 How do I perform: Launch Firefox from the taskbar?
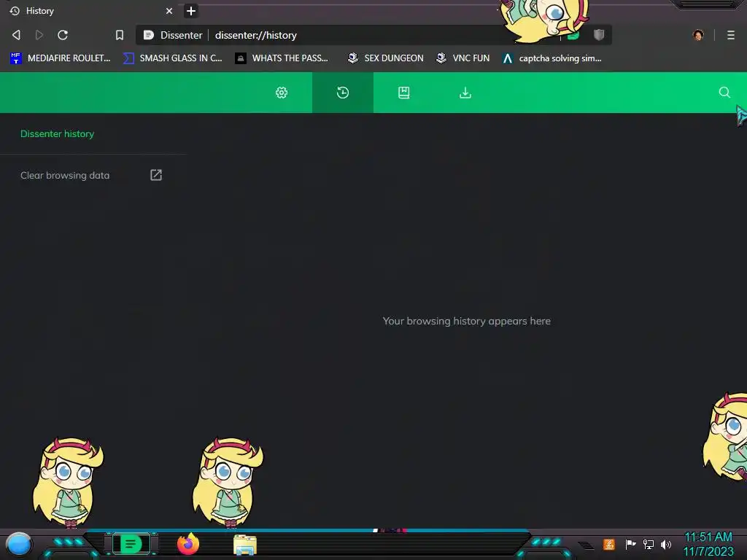[x=188, y=544]
